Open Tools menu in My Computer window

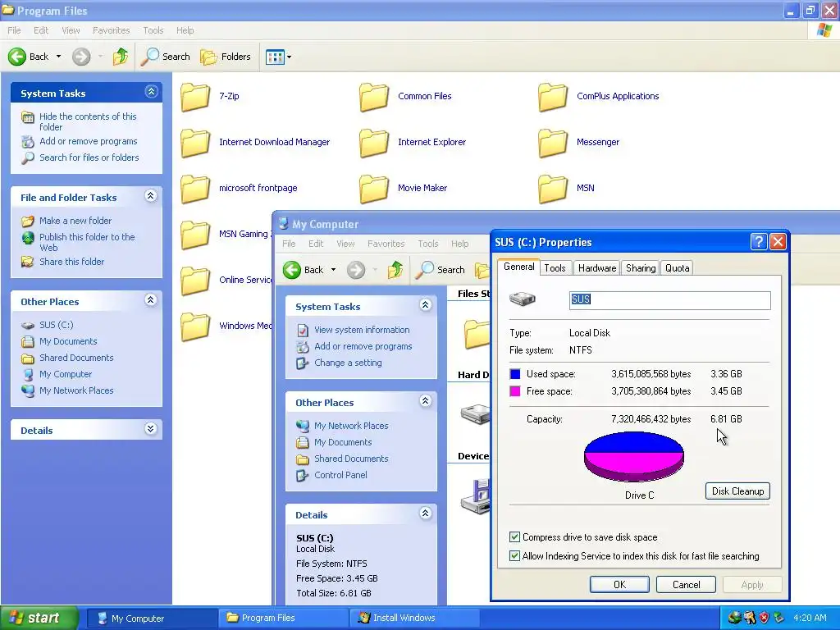click(428, 244)
